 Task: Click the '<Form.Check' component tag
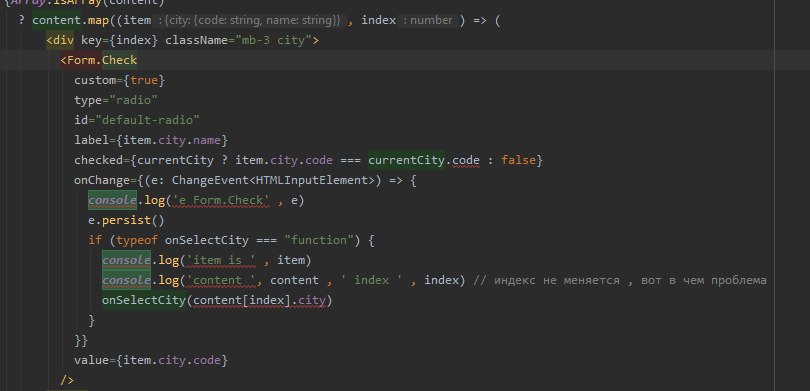(x=99, y=60)
